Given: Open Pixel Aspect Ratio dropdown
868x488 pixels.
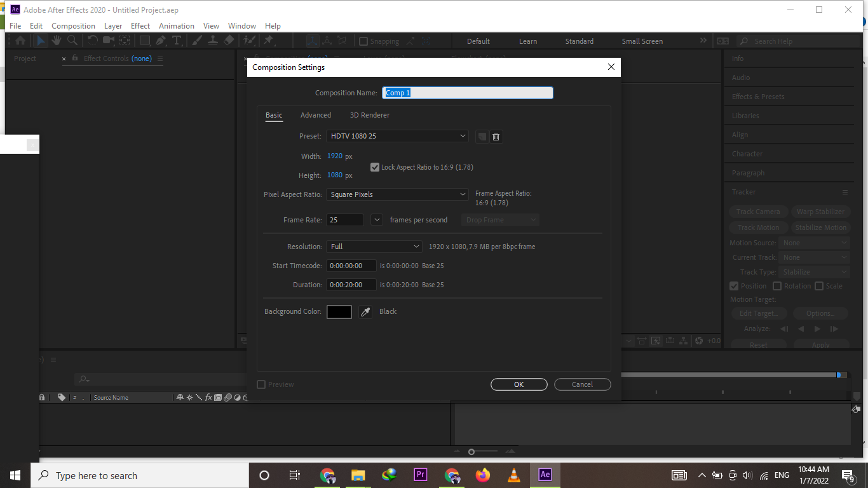Looking at the screenshot, I should 397,194.
